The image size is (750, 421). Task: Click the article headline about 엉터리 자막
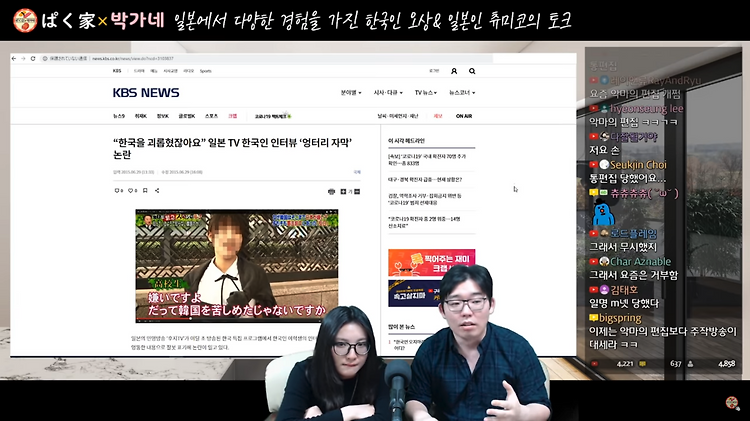click(x=232, y=148)
